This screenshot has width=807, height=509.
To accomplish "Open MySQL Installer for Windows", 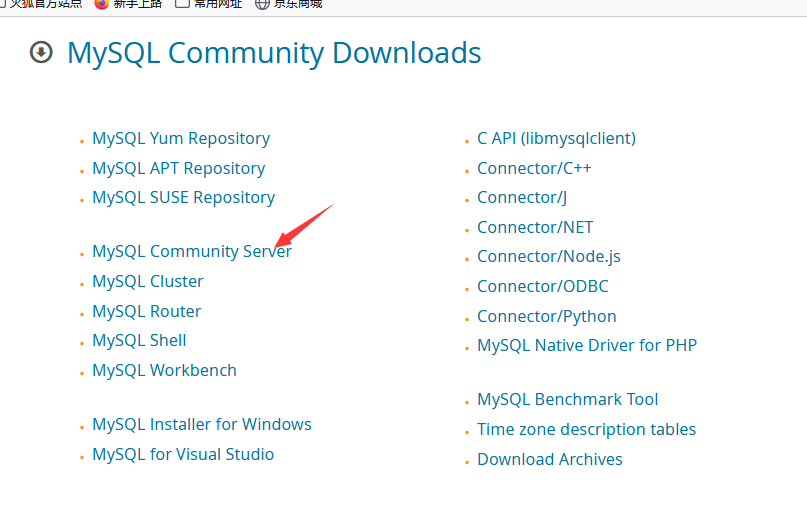I will coord(202,425).
